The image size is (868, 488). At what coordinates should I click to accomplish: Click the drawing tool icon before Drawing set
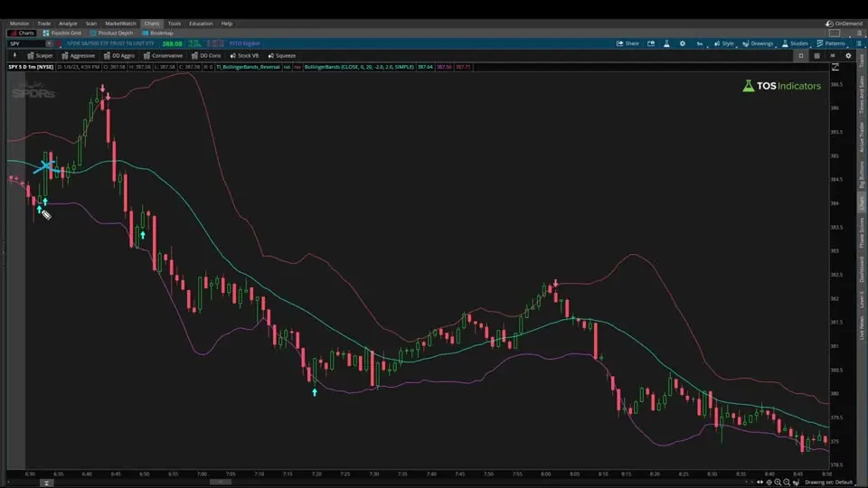796,483
